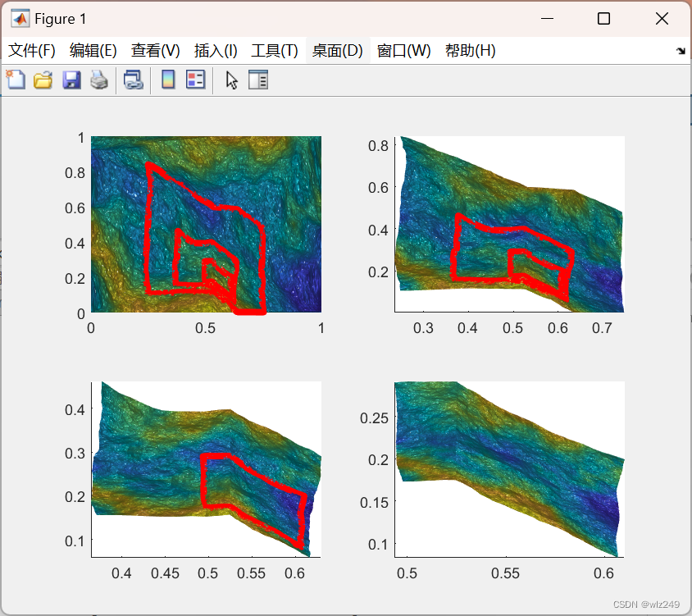Click the 0.7 x-axis label in top-right plot
The height and width of the screenshot is (616, 692).
point(602,328)
